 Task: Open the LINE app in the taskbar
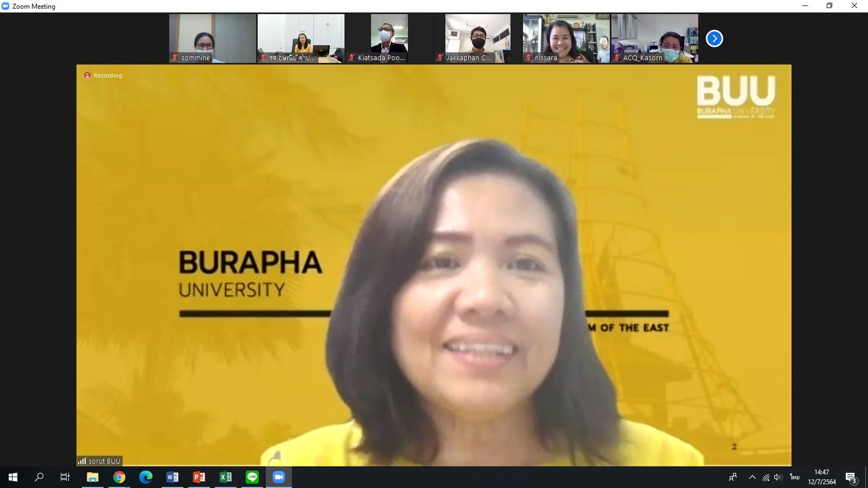coord(252,477)
